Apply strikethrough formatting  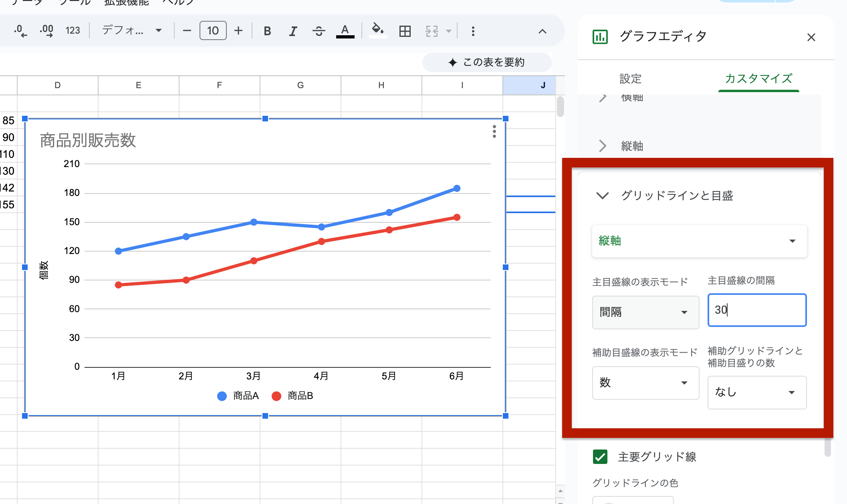319,30
